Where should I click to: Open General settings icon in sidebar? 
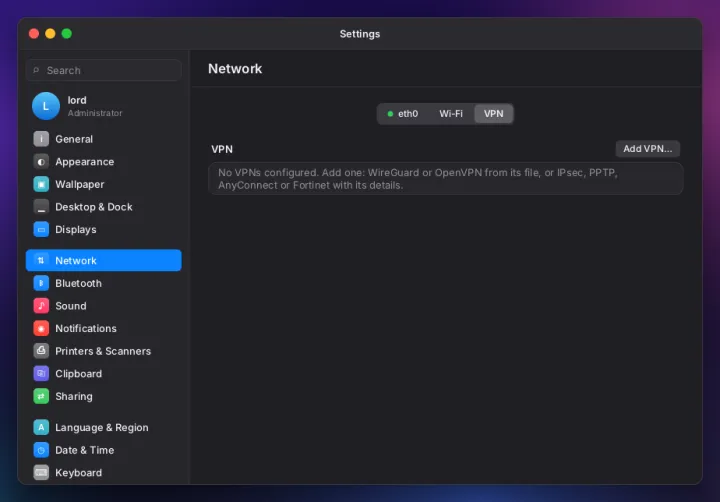(x=41, y=139)
